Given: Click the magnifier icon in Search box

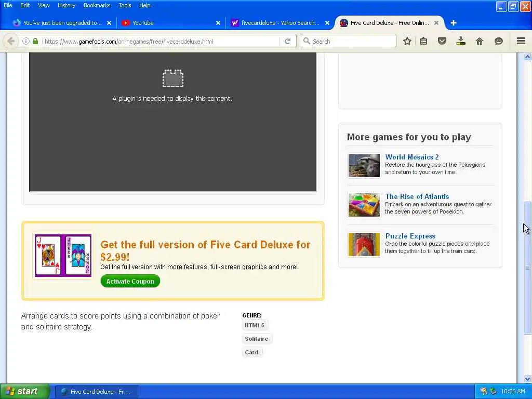Looking at the screenshot, I should [x=307, y=41].
